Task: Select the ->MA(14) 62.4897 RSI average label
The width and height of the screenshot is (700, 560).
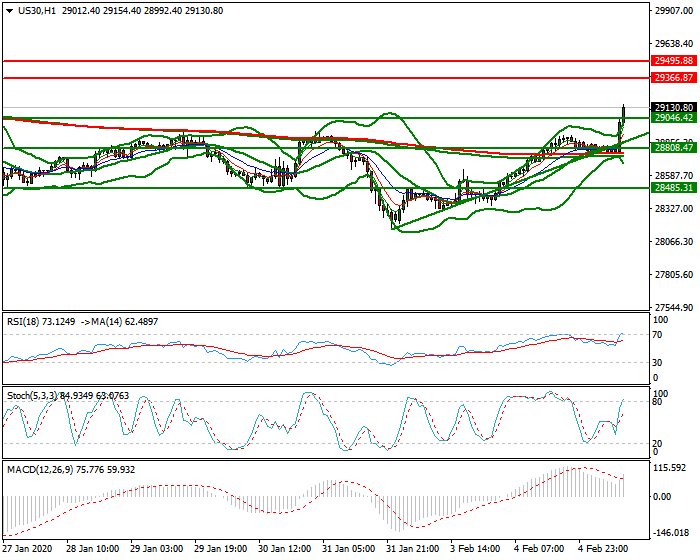Action: [119, 322]
